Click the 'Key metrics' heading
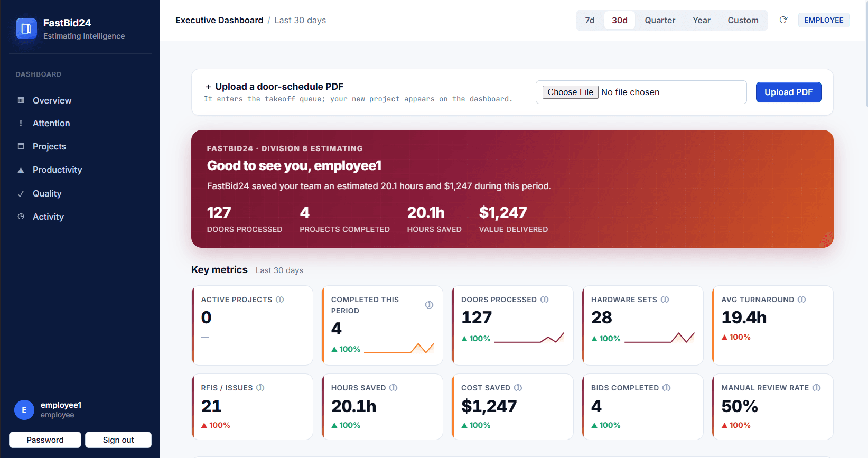868x458 pixels. [x=219, y=269]
